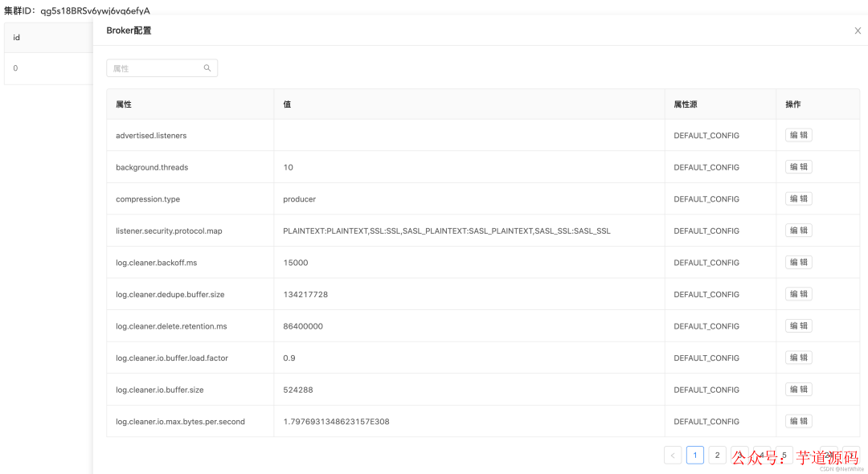This screenshot has height=474, width=868.
Task: Edit the log.cleaner.dedupe.buffer.size property
Action: (x=798, y=294)
